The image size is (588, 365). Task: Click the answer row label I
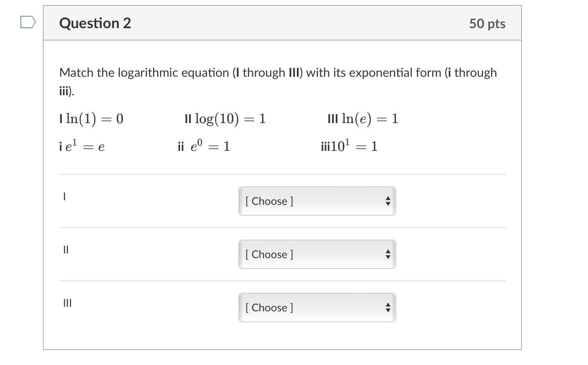point(64,197)
